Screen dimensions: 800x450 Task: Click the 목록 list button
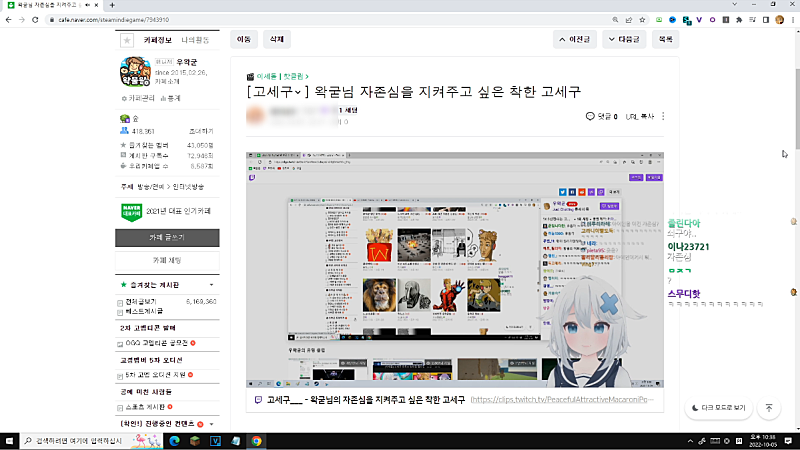coord(665,40)
